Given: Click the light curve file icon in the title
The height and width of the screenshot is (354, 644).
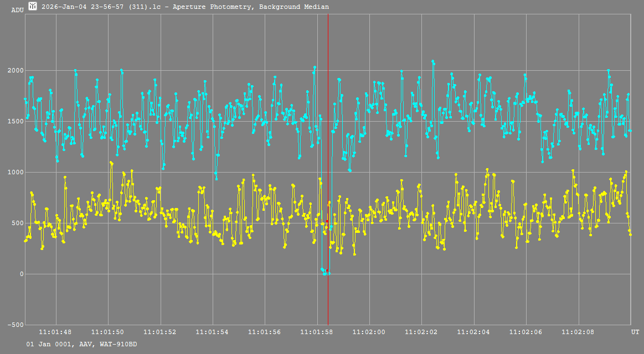Looking at the screenshot, I should 33,6.
